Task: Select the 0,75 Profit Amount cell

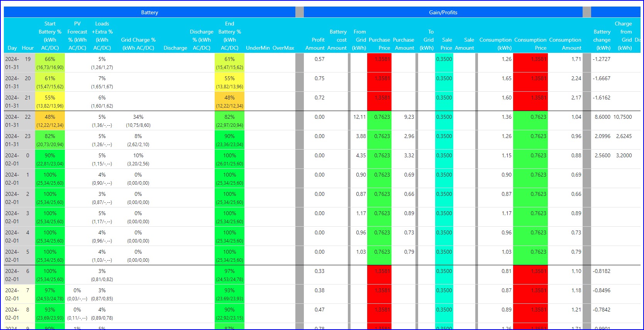Action: coord(319,78)
